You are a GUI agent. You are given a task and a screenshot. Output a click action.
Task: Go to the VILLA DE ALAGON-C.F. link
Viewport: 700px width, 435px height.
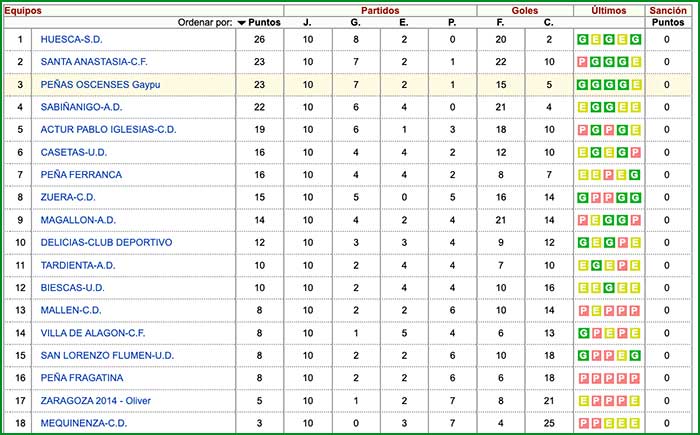pyautogui.click(x=93, y=333)
